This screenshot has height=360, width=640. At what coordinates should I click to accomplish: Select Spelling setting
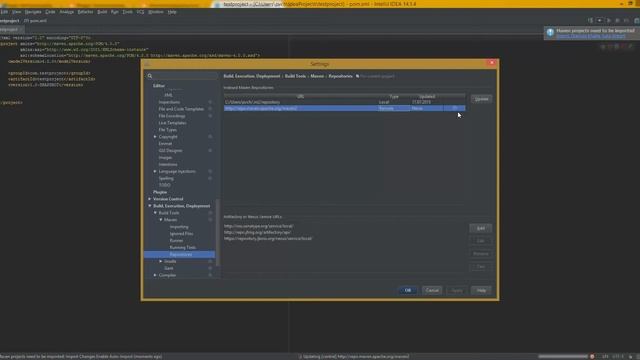(166, 178)
